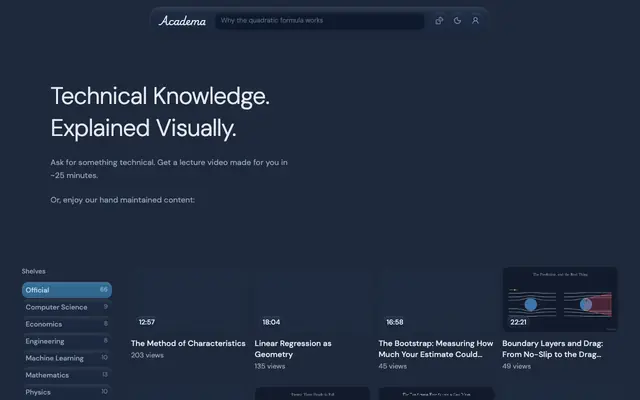Click the 'Technical Knowledge.' headline

(x=160, y=96)
